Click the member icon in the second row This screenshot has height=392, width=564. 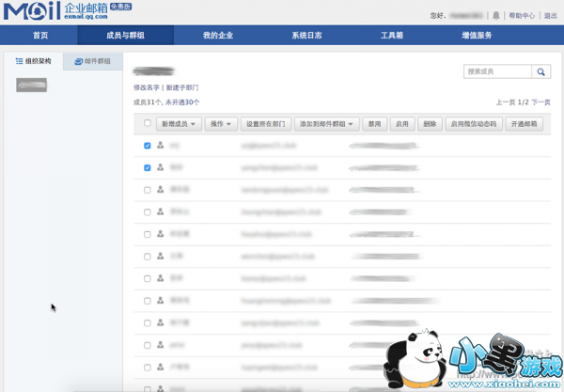pos(161,167)
